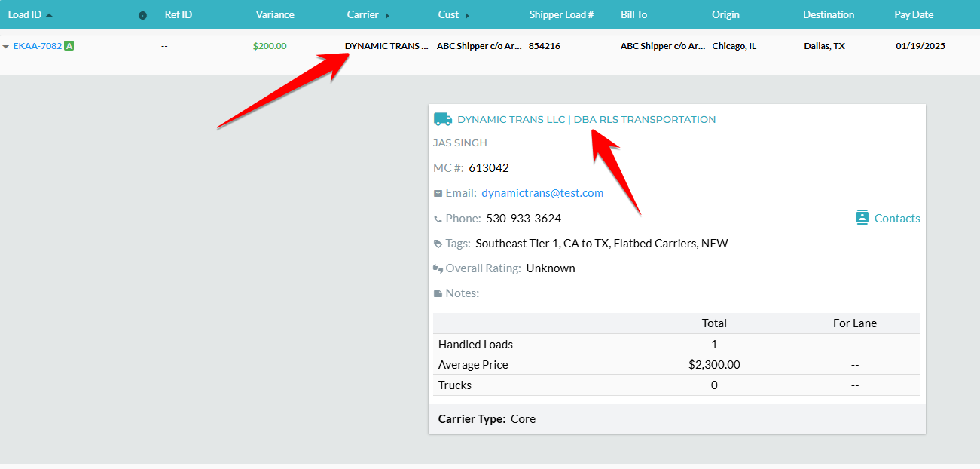The width and height of the screenshot is (980, 469).
Task: Click the dynamictrans@test.com email link
Action: [x=542, y=193]
